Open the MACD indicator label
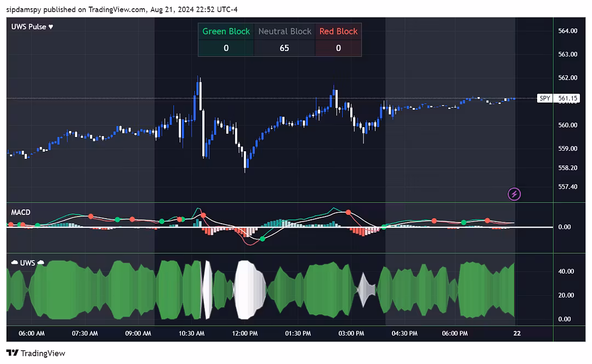Image resolution: width=592 pixels, height=364 pixels. tap(20, 212)
